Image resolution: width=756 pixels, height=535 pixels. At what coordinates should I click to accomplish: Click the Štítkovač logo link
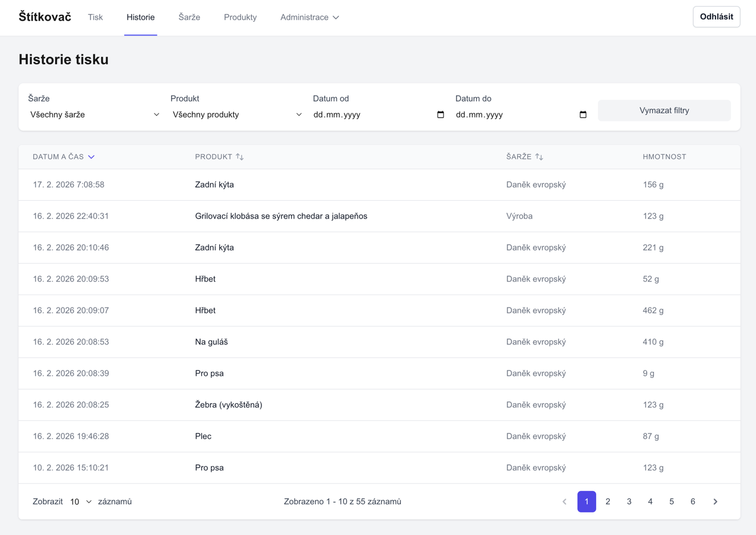[45, 17]
